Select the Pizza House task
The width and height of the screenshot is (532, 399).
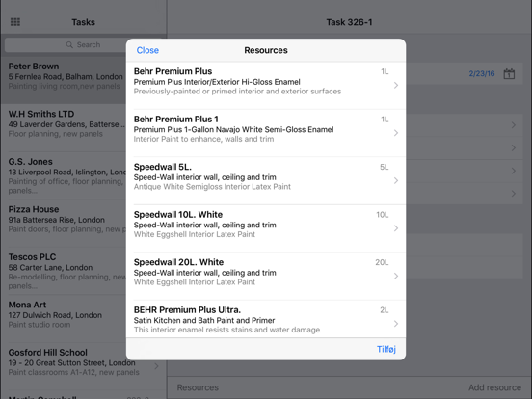[64, 224]
